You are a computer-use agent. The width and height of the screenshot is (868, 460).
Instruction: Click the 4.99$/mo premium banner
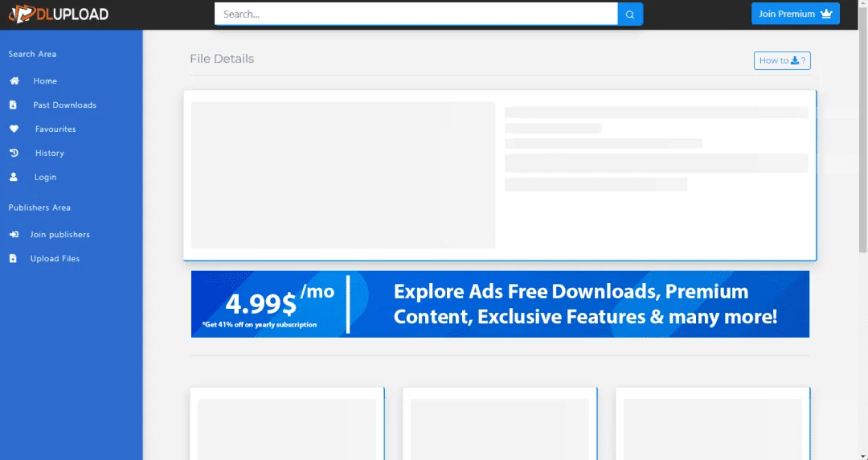coord(501,304)
